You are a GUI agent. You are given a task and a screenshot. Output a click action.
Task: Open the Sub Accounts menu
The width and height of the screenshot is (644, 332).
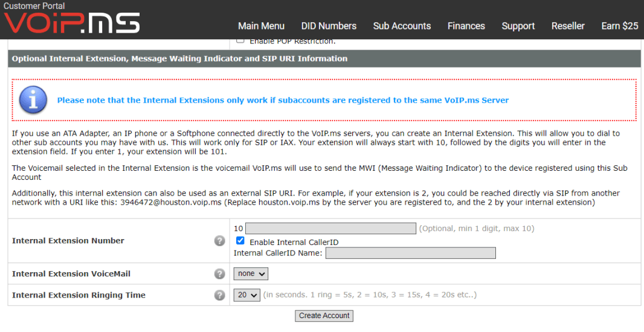(x=402, y=26)
